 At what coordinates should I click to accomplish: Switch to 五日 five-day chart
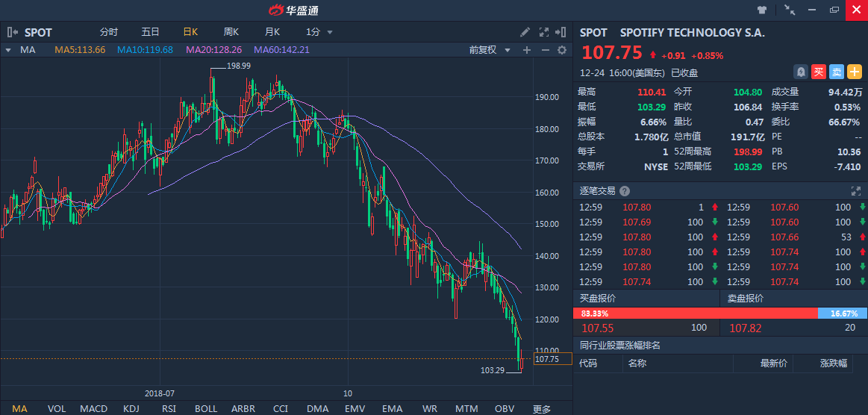[x=151, y=32]
